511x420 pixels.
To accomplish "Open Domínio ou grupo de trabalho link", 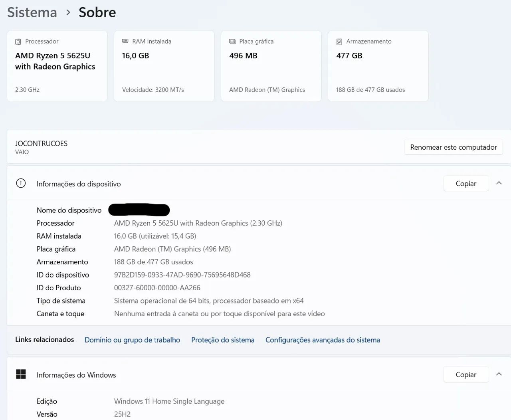I will [132, 340].
